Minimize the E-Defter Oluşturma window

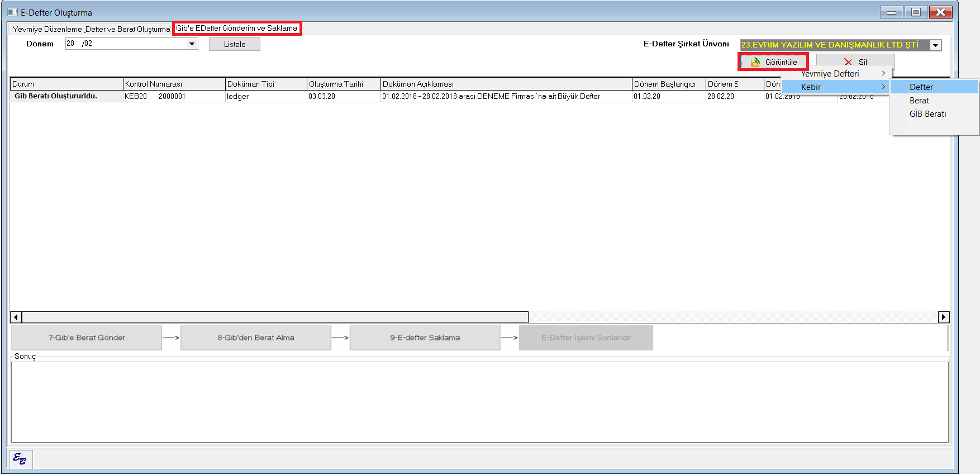(x=891, y=12)
